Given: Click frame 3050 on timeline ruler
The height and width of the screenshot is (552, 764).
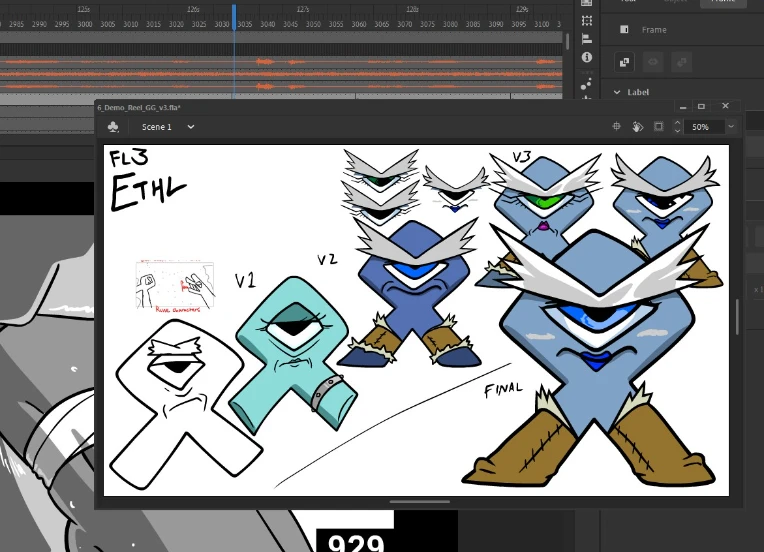Looking at the screenshot, I should (313, 24).
